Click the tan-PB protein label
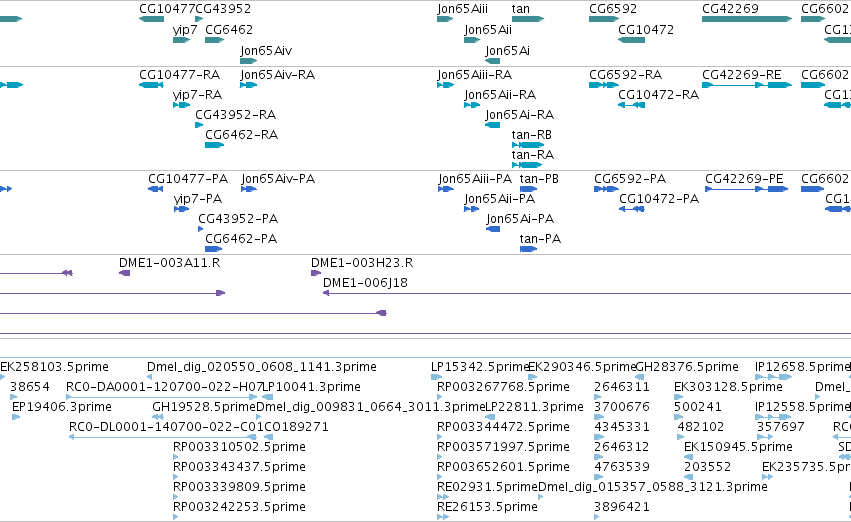Screen dimensions: 851x522 [x=539, y=179]
